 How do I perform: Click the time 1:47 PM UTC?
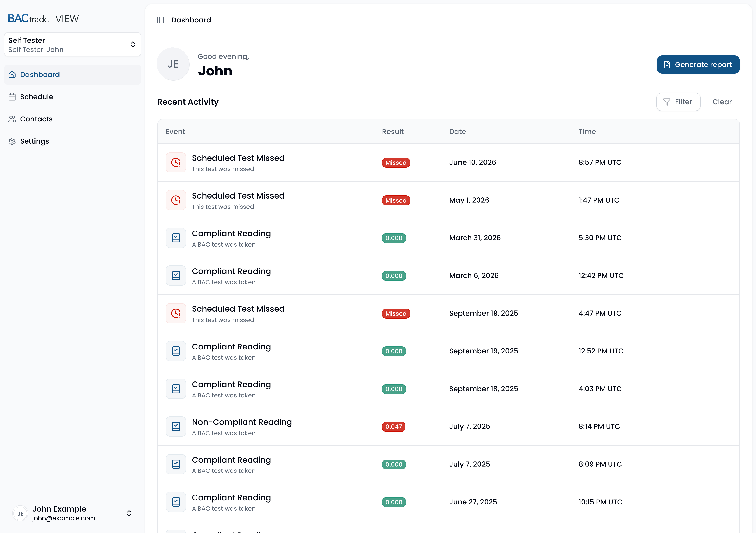[599, 200]
